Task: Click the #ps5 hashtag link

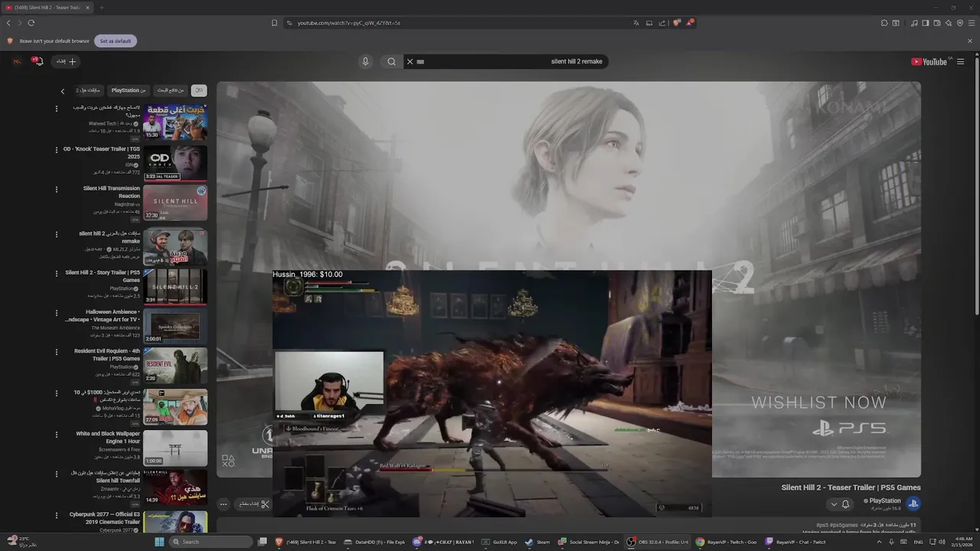Action: point(822,525)
